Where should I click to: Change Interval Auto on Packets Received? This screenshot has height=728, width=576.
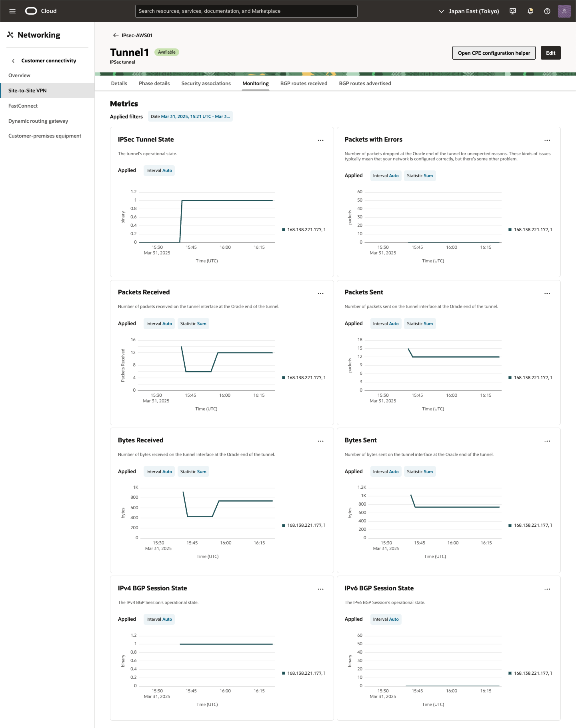(x=159, y=324)
